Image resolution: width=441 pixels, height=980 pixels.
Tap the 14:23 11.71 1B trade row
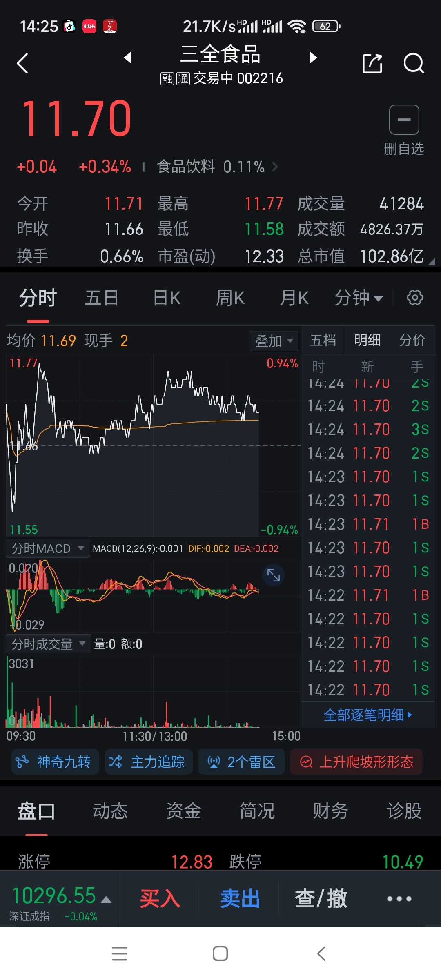click(x=368, y=524)
